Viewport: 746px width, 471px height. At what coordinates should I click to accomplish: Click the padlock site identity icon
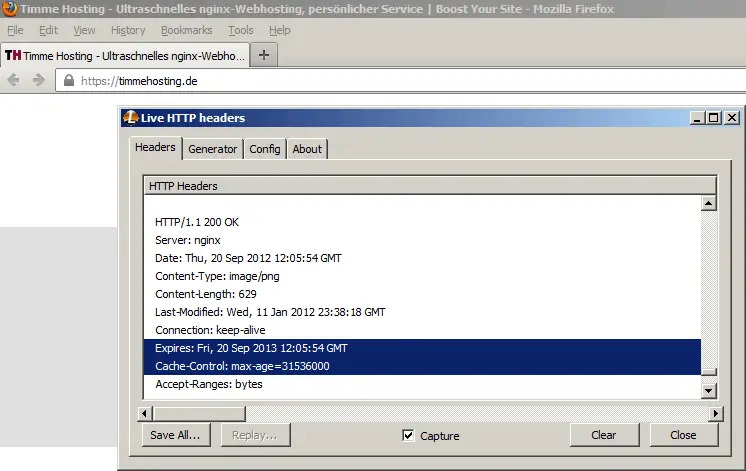click(x=69, y=80)
